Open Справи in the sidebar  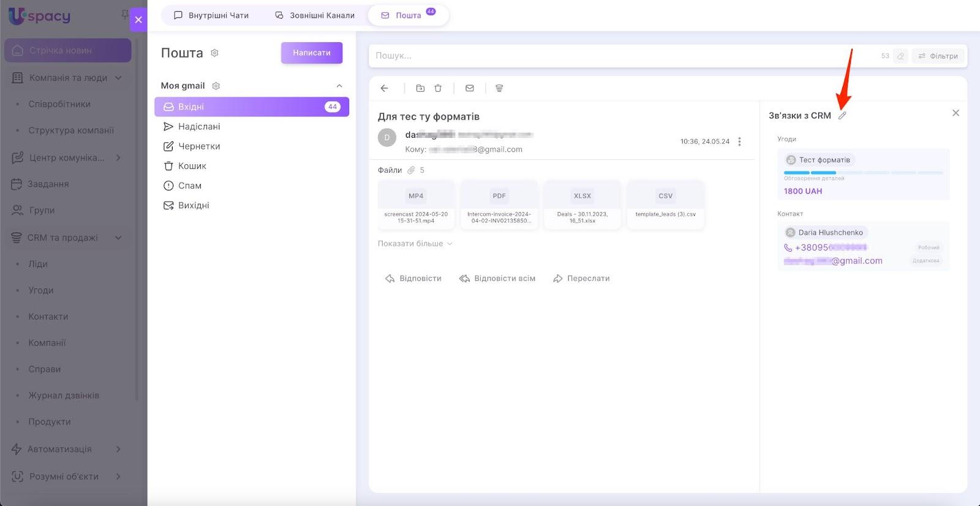pos(45,369)
